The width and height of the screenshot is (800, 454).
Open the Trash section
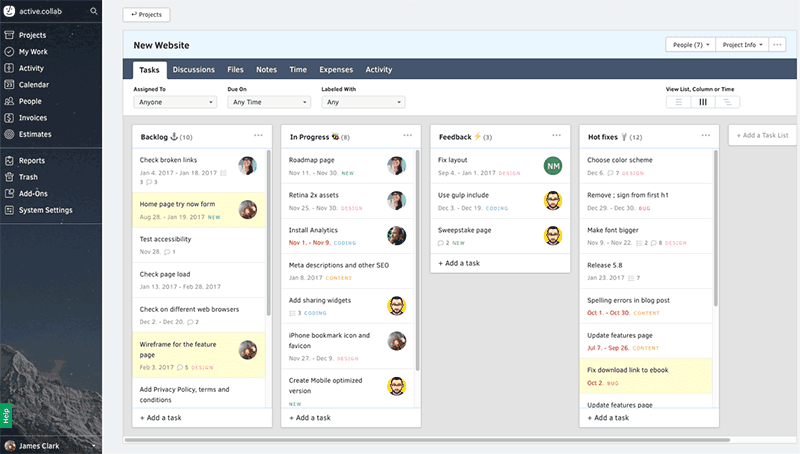[x=28, y=177]
